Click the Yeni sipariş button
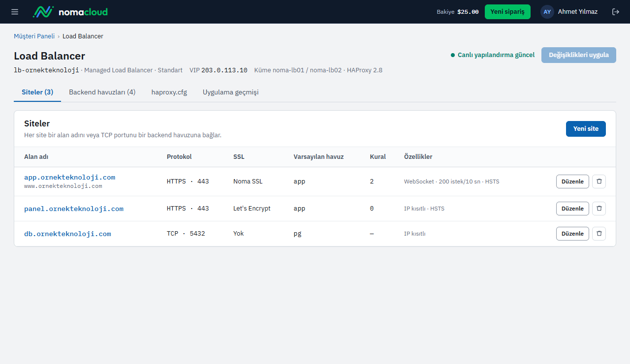 coord(507,12)
